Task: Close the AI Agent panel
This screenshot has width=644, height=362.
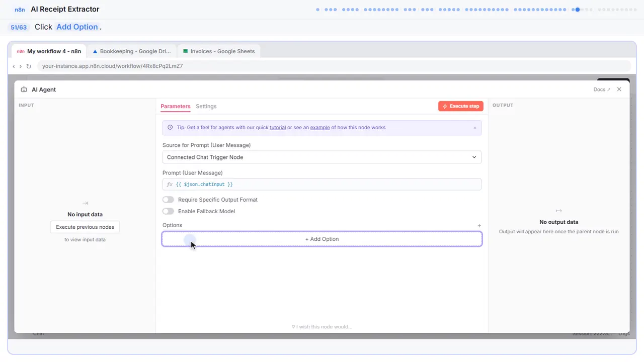Action: 619,89
